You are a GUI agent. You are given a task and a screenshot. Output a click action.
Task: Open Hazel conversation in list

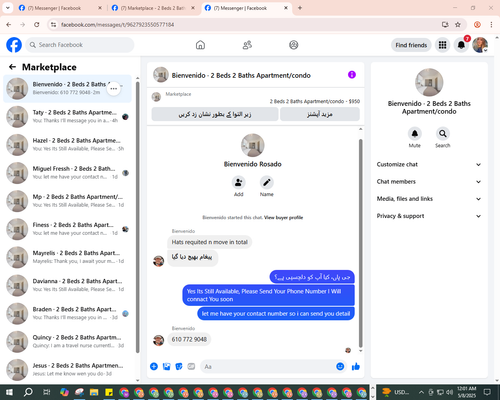click(68, 145)
